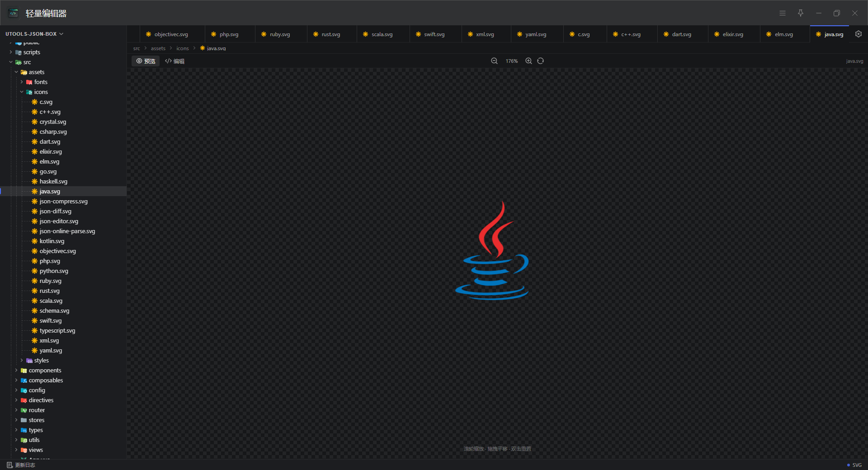Image resolution: width=868 pixels, height=470 pixels.
Task: Click the zoom in magnifier icon
Action: pos(528,61)
